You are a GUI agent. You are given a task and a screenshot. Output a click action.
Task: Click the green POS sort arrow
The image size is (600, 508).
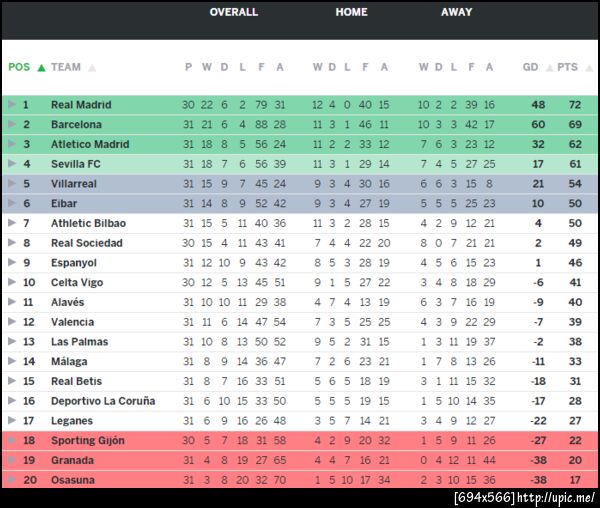[x=41, y=68]
